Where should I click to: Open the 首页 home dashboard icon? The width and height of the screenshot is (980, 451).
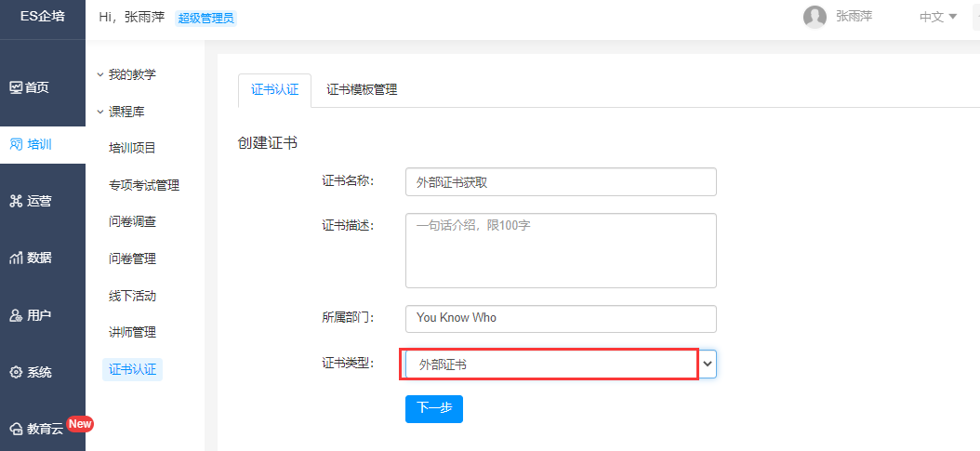point(16,87)
